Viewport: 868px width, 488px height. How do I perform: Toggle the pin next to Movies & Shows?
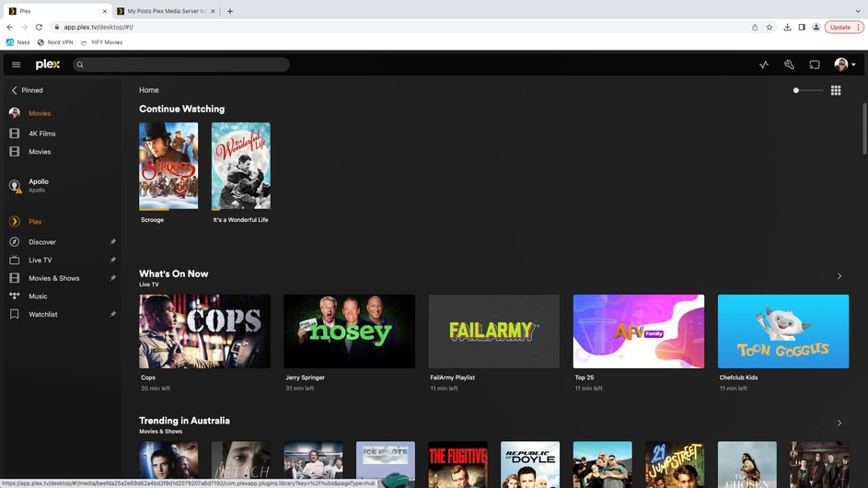point(112,278)
